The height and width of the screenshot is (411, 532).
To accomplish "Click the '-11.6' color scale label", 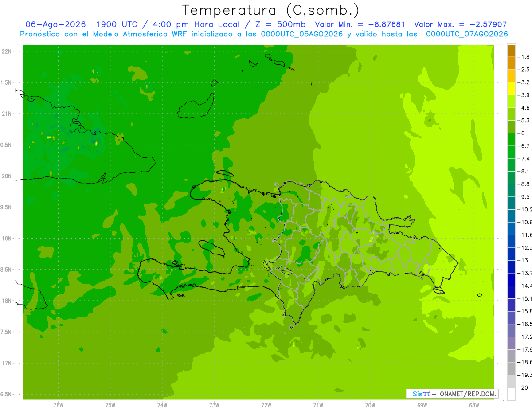I will point(525,235).
